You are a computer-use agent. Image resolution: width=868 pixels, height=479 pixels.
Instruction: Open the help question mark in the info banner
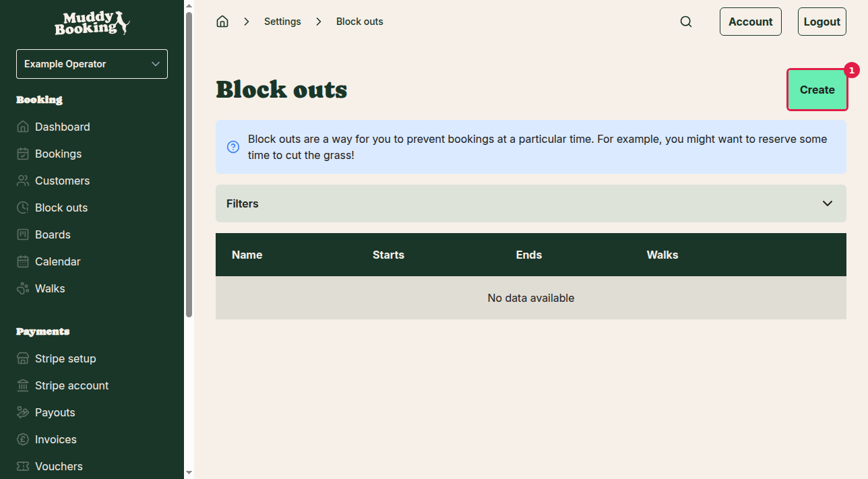pyautogui.click(x=232, y=146)
